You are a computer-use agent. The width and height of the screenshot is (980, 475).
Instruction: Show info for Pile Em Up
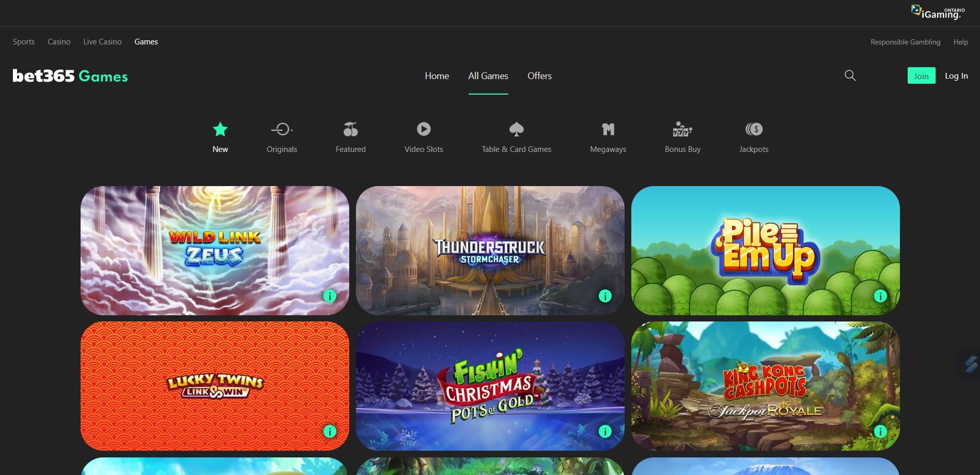880,296
